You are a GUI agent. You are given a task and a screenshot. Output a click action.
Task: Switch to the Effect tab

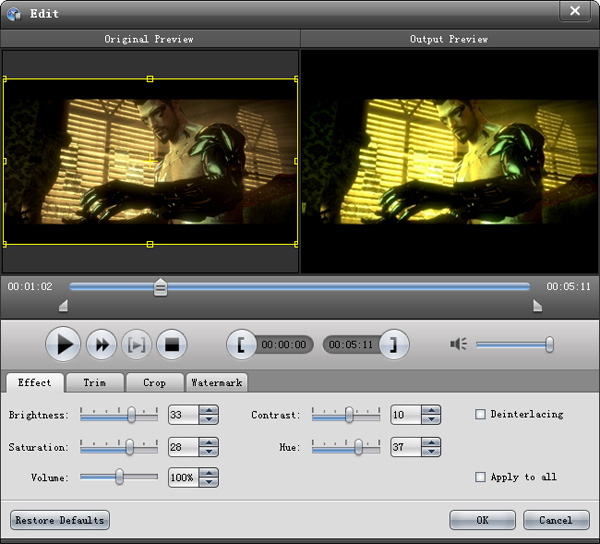pos(34,383)
